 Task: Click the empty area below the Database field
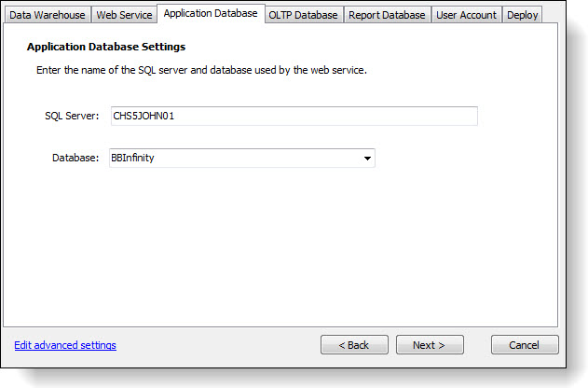pos(280,242)
